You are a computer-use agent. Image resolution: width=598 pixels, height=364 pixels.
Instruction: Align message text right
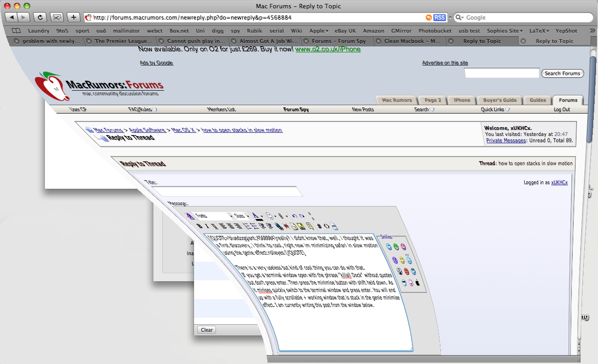click(237, 226)
